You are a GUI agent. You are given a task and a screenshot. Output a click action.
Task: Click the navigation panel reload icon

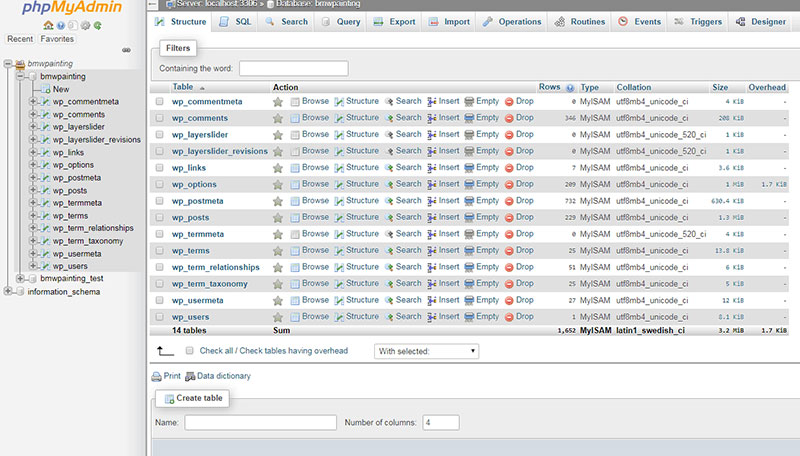click(x=97, y=25)
